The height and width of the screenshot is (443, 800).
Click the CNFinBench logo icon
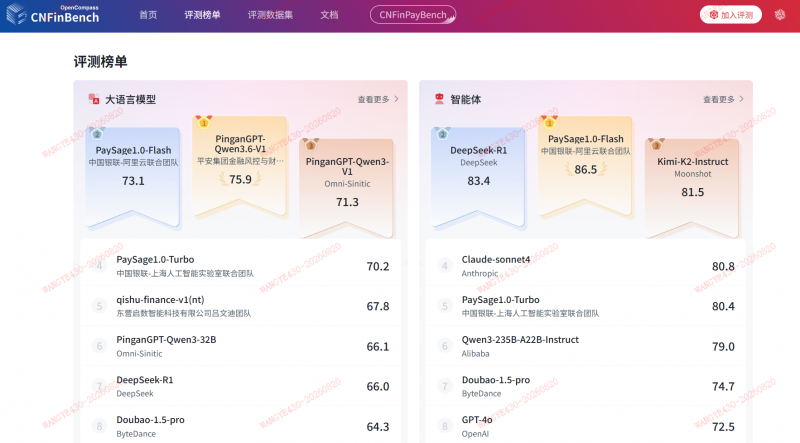point(16,14)
